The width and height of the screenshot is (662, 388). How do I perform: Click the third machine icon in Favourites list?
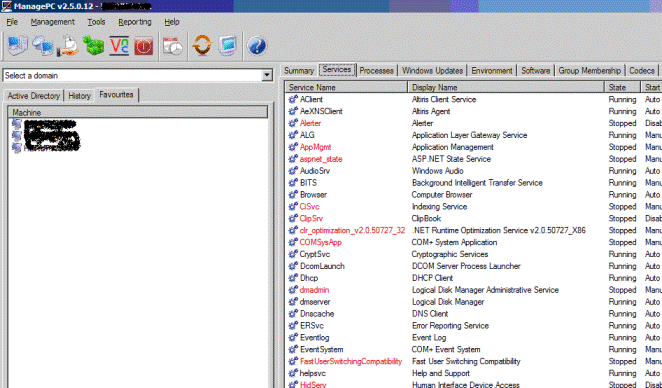click(x=17, y=147)
